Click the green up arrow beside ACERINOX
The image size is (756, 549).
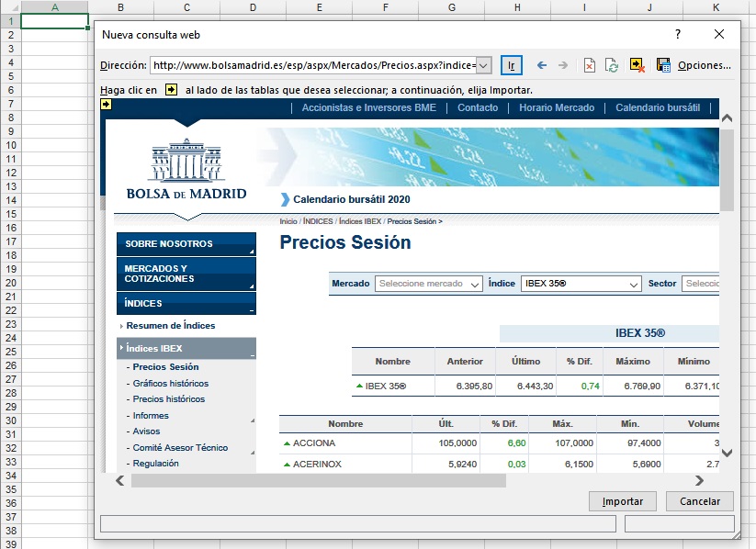287,465
